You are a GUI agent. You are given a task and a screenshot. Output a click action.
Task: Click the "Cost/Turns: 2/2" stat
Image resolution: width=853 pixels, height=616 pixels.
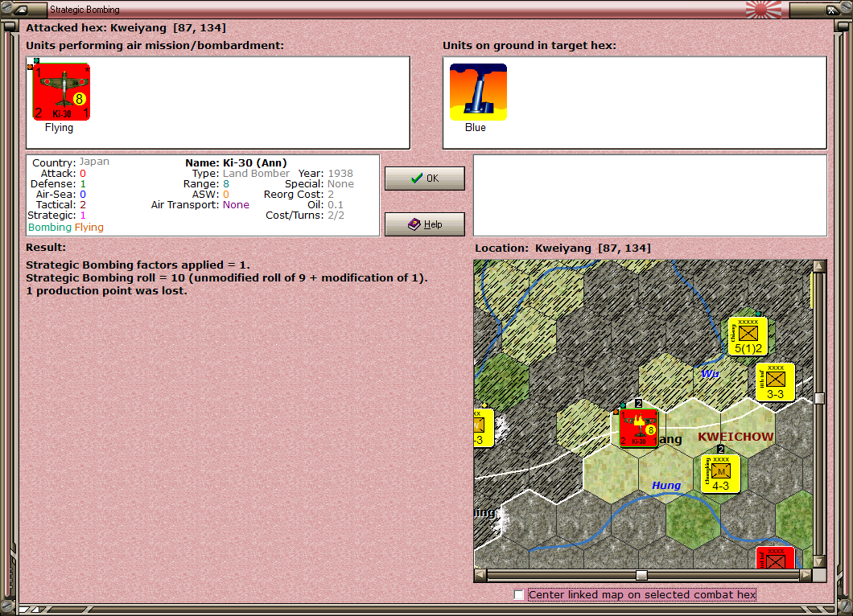tap(305, 216)
